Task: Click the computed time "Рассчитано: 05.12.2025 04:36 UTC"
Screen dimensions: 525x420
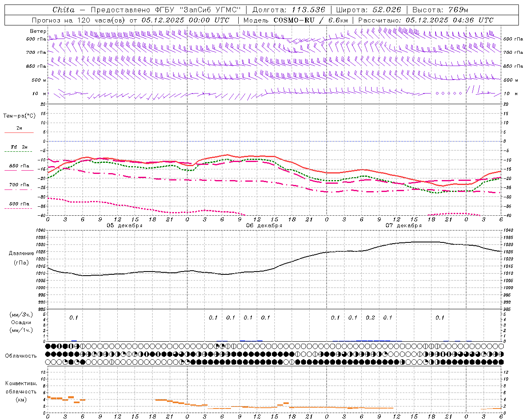Action: click(x=426, y=20)
